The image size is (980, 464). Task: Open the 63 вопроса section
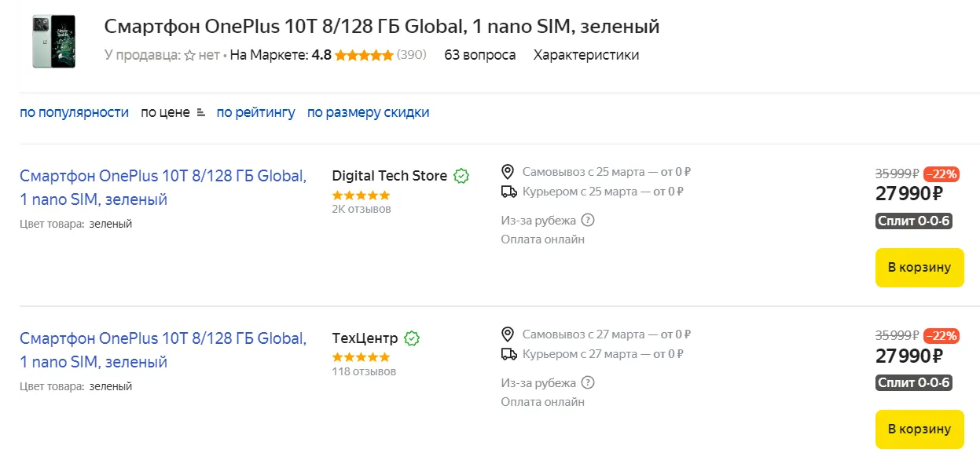(x=479, y=55)
